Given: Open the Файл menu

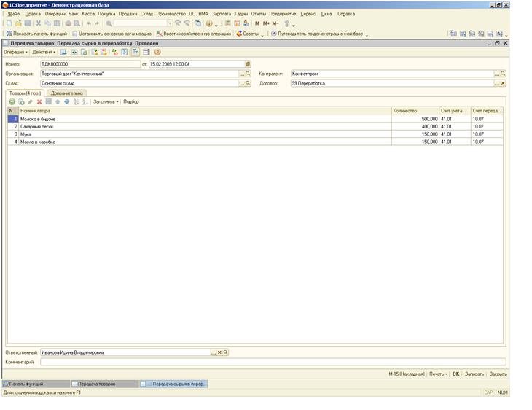Looking at the screenshot, I should point(14,14).
